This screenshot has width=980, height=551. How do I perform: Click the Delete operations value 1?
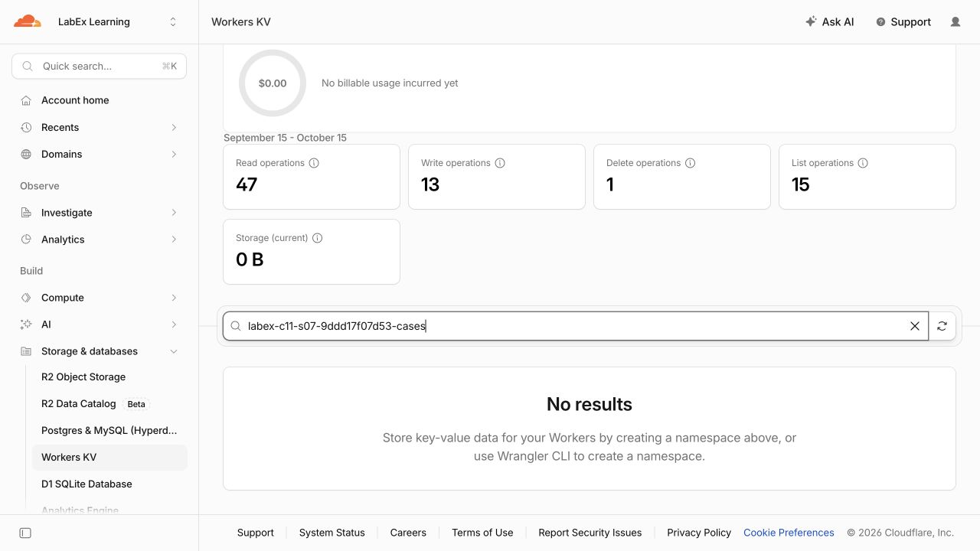tap(610, 184)
